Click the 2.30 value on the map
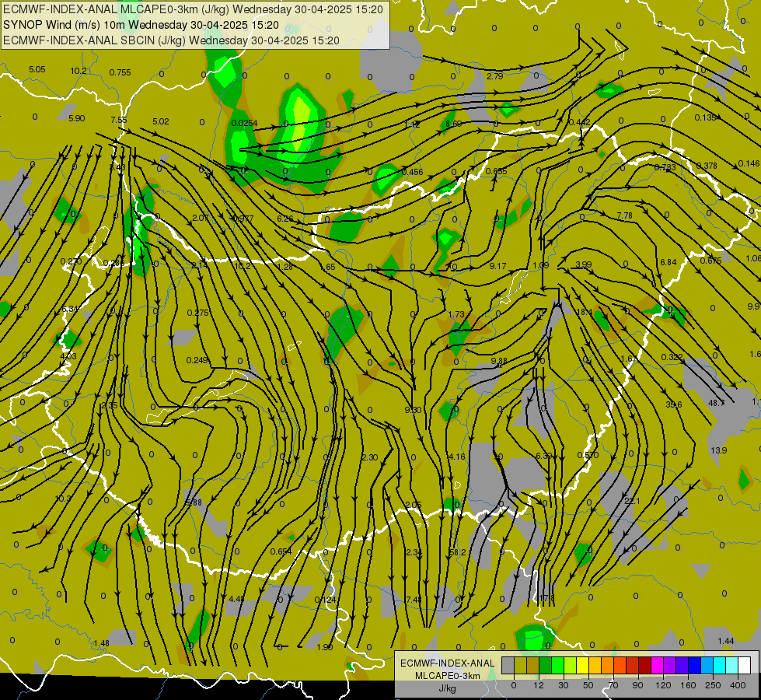Image resolution: width=761 pixels, height=700 pixels. (370, 457)
